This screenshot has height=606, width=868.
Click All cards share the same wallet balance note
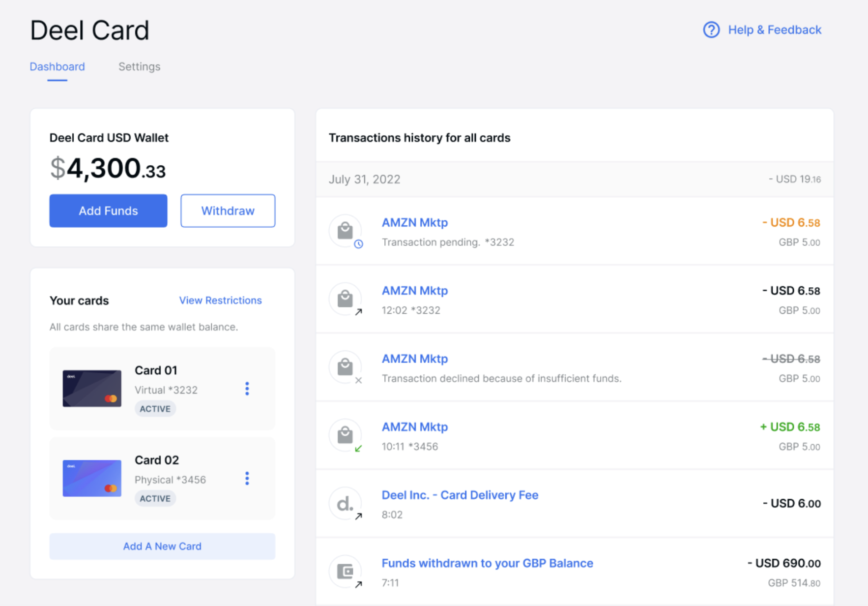coord(144,327)
